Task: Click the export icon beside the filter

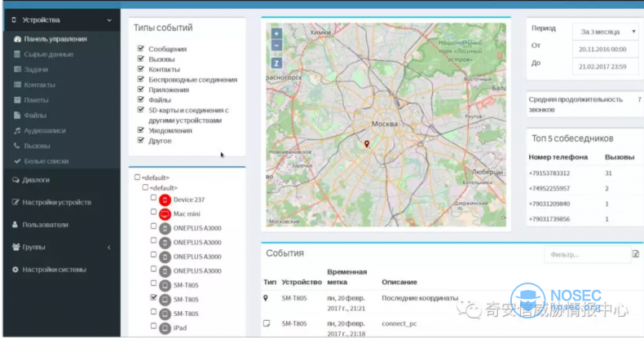Action: [635, 254]
